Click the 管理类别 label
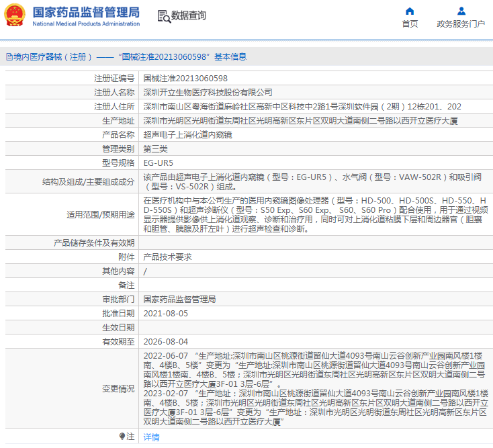This screenshot has width=493, height=448. (118, 149)
